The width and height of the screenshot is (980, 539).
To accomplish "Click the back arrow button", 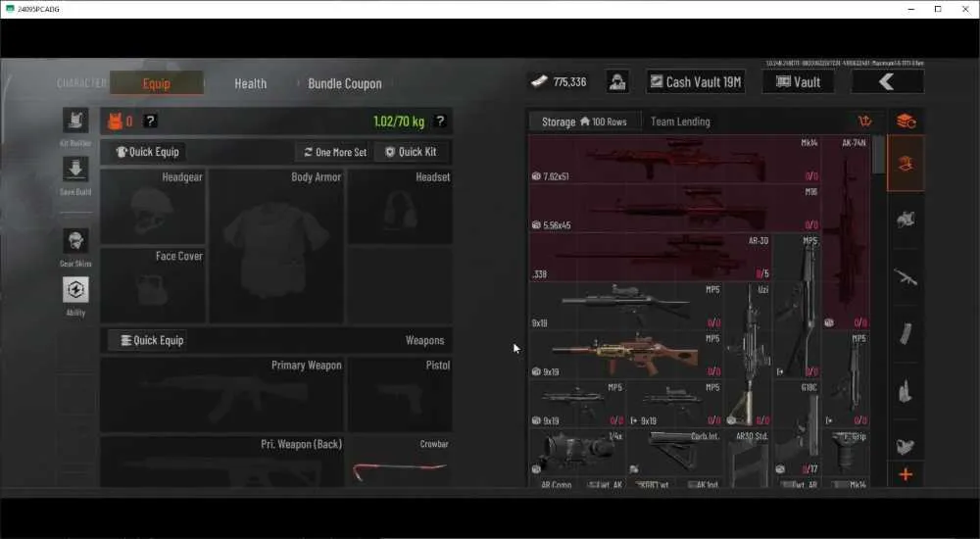I will click(888, 82).
